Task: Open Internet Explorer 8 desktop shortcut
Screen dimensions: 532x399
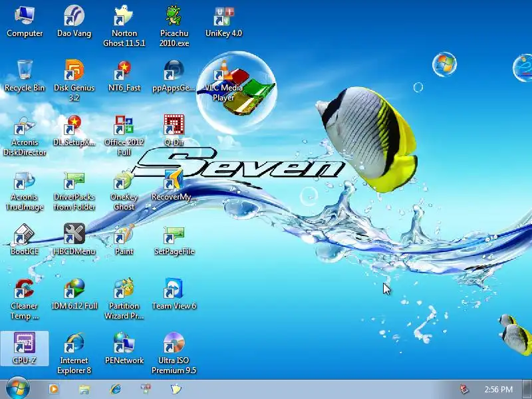Action: (74, 354)
